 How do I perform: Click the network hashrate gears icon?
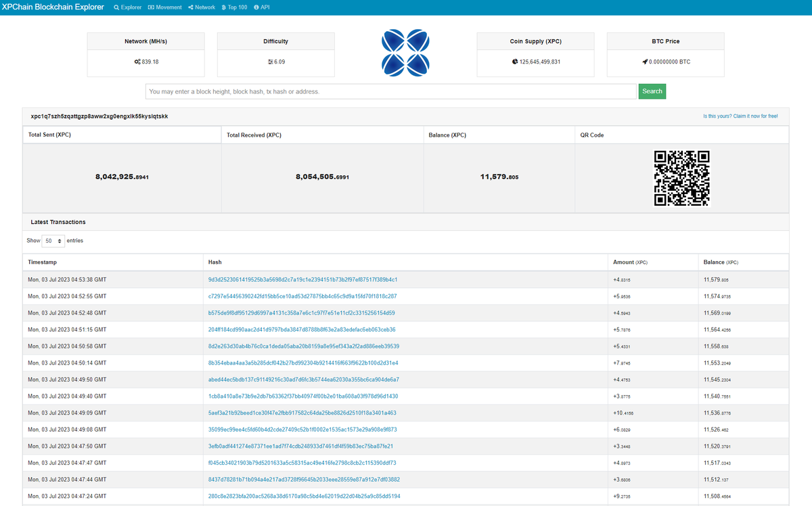[x=137, y=62]
